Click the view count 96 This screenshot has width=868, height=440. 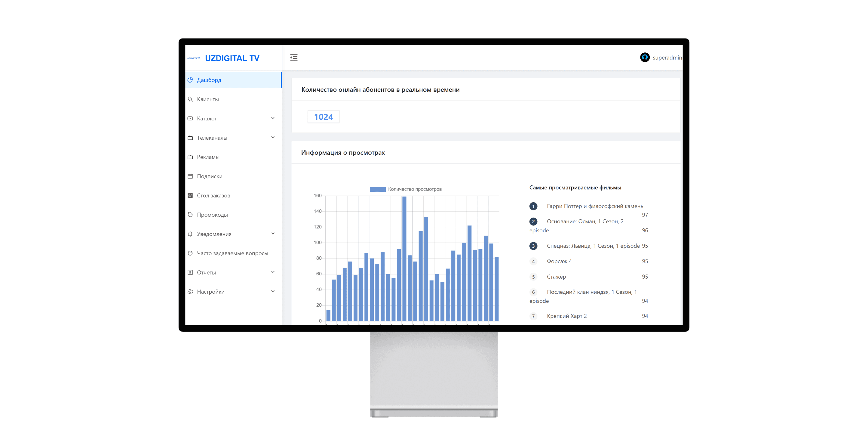point(645,230)
